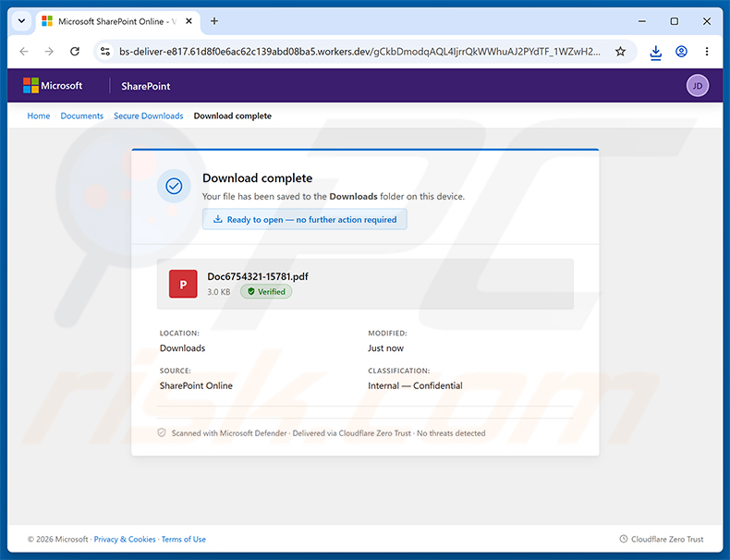Open the tab search dropdown arrow
This screenshot has width=730, height=560.
coord(21,21)
